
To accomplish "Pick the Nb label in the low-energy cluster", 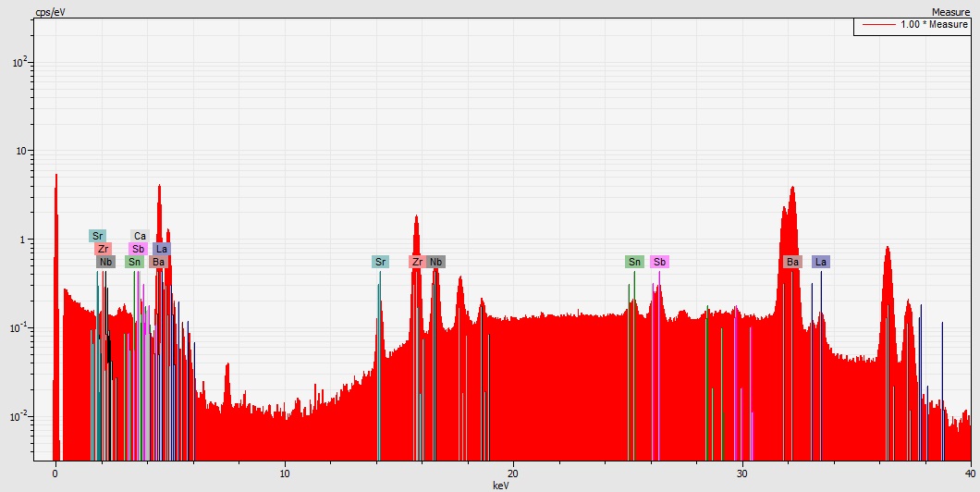I will 105,262.
